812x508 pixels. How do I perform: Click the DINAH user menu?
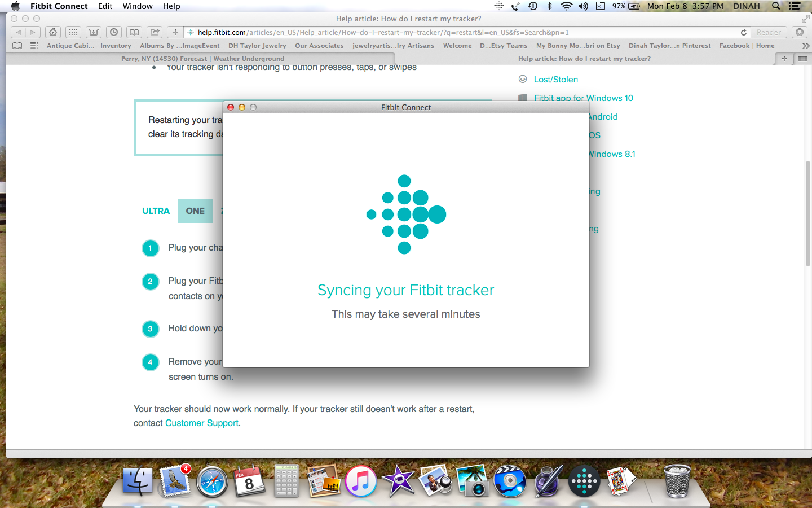[x=747, y=6]
